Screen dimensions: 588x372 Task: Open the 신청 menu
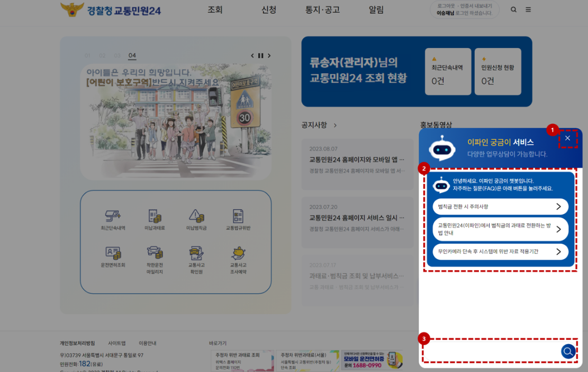[268, 10]
